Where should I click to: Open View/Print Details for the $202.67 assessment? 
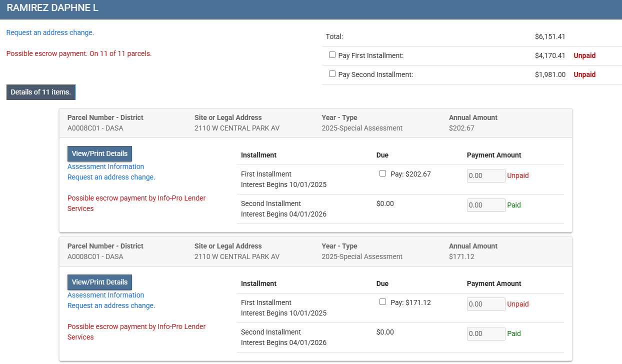99,153
